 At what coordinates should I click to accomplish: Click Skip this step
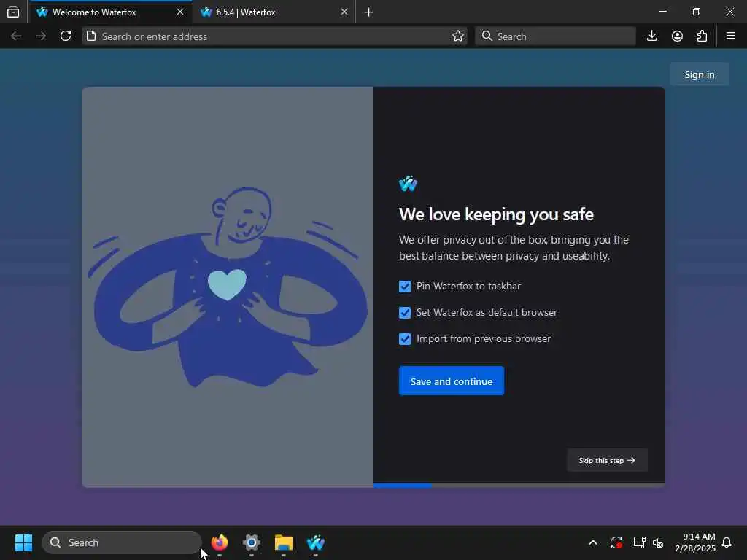click(607, 461)
